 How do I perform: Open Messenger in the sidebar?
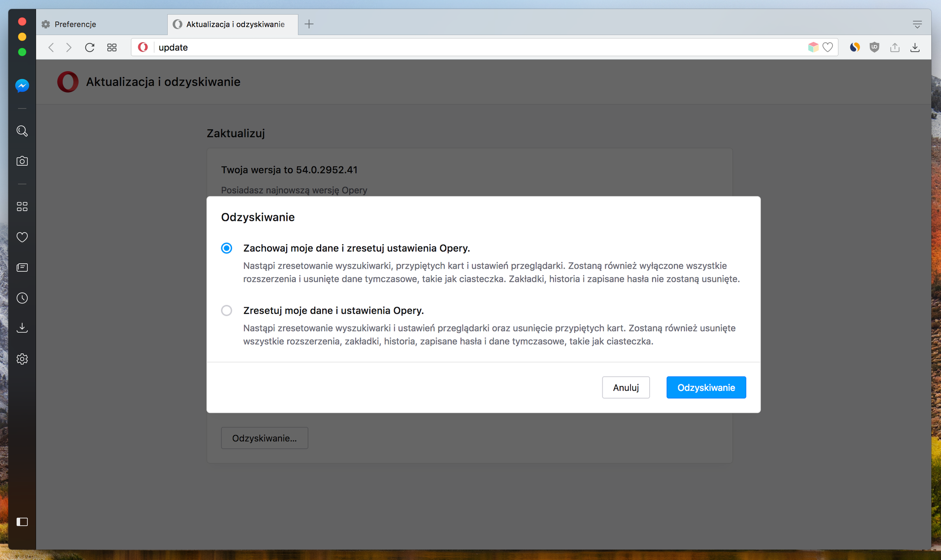coord(22,86)
